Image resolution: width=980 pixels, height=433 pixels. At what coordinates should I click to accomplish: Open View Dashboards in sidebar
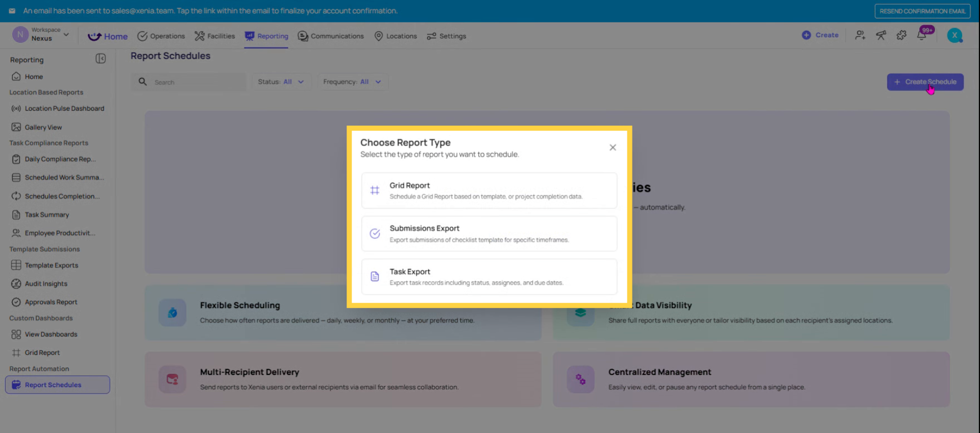[57, 334]
